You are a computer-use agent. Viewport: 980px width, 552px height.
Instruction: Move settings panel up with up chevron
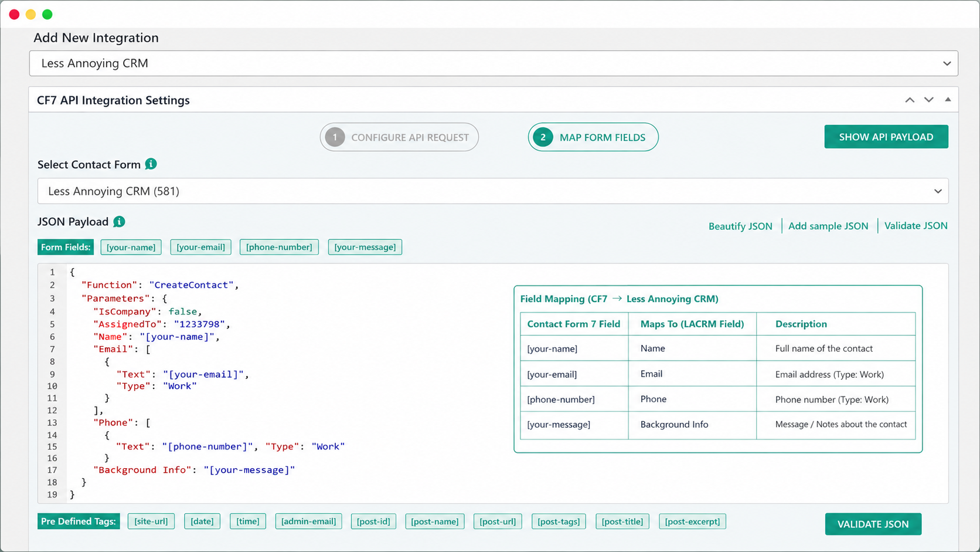(x=910, y=100)
